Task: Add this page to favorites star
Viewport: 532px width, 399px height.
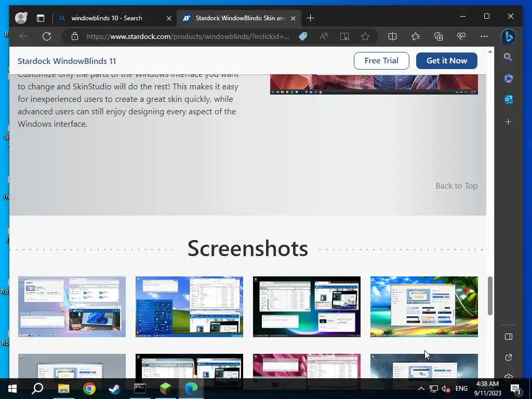Action: click(x=365, y=36)
